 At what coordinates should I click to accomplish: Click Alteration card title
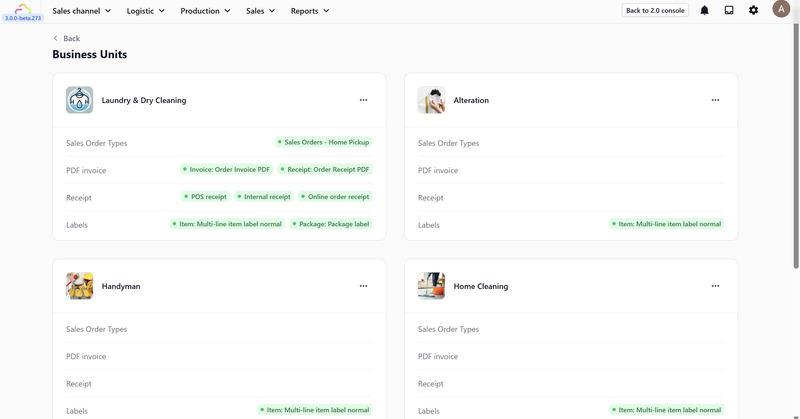pos(471,101)
